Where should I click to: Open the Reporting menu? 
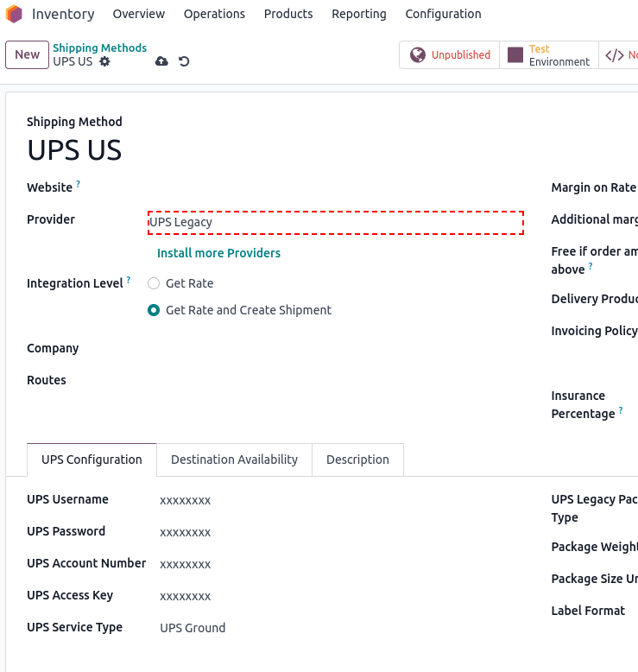(x=359, y=14)
